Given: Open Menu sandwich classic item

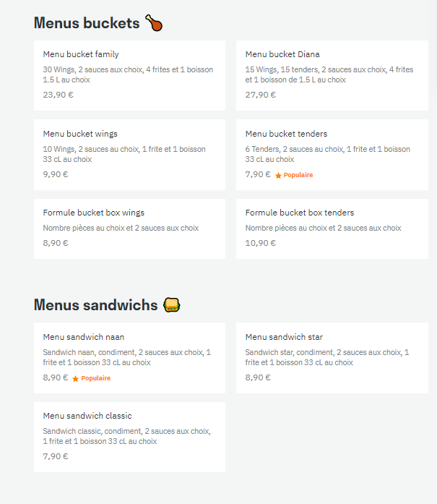Looking at the screenshot, I should pos(129,437).
